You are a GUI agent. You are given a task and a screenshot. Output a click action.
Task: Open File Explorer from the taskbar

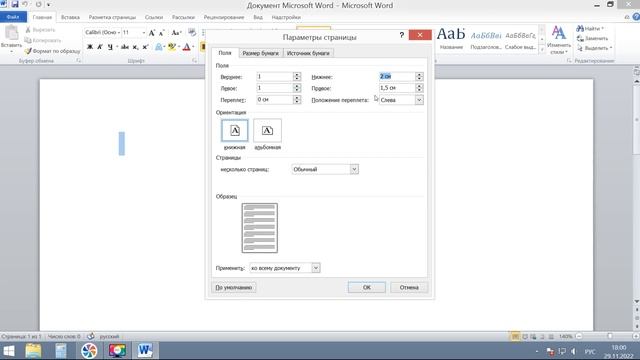coord(33,351)
